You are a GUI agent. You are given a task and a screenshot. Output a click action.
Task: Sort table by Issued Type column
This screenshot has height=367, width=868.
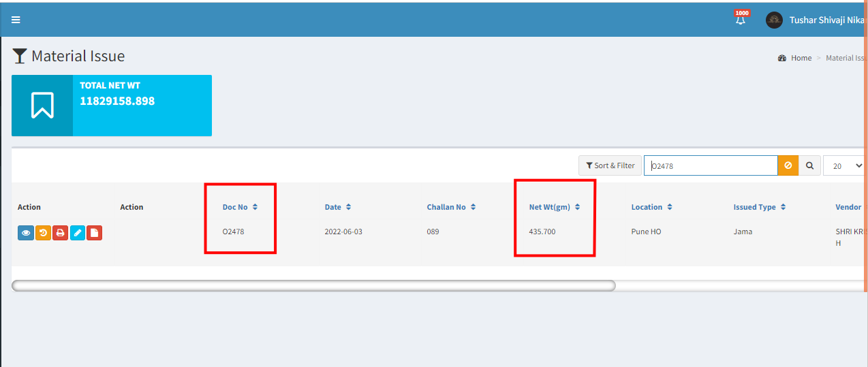(760, 207)
